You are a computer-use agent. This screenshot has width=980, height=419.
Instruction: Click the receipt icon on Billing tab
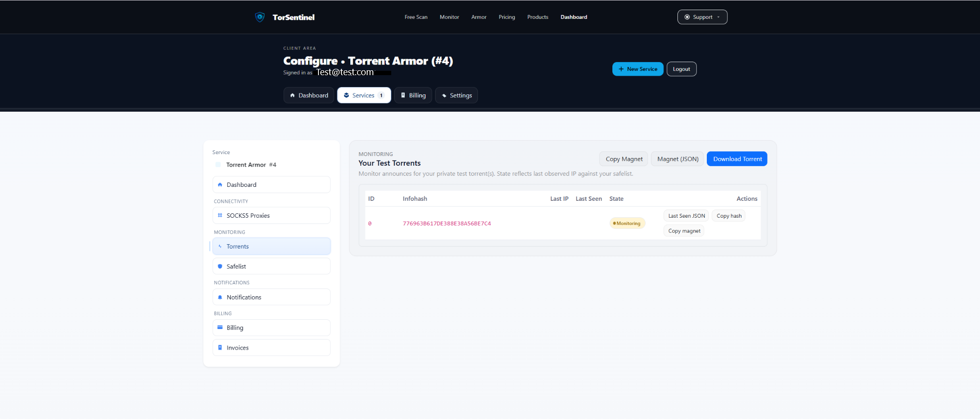[x=403, y=95]
